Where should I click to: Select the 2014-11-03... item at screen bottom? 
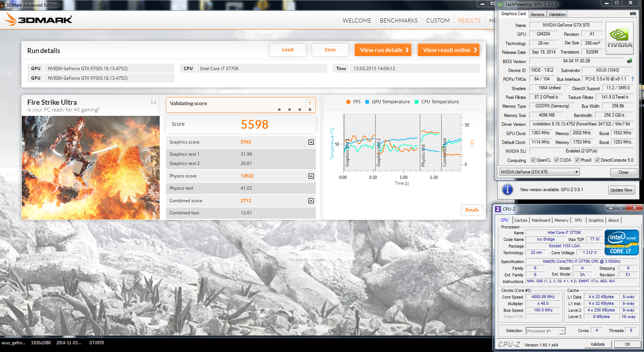[69, 343]
